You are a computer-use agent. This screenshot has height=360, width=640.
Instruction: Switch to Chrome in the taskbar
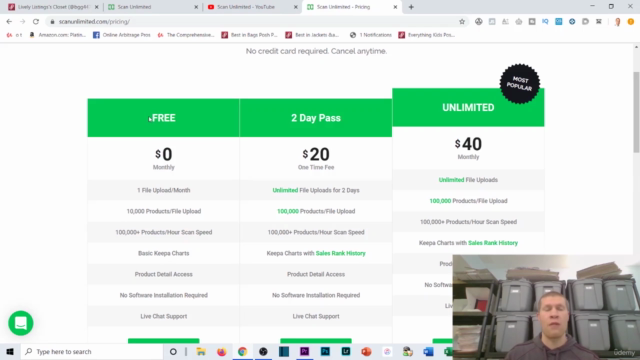pos(242,351)
